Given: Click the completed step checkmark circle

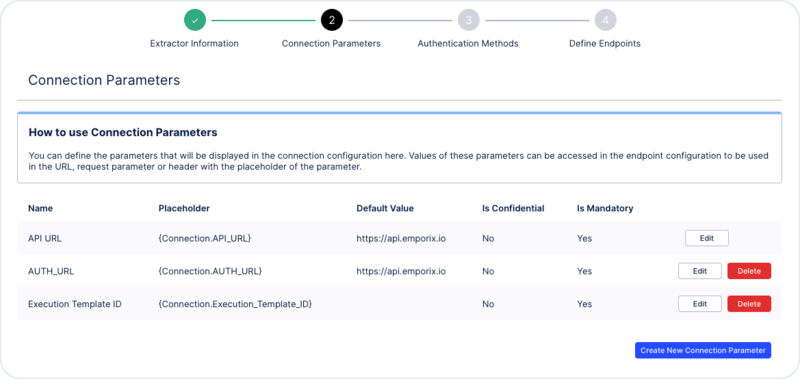Looking at the screenshot, I should click(x=195, y=20).
